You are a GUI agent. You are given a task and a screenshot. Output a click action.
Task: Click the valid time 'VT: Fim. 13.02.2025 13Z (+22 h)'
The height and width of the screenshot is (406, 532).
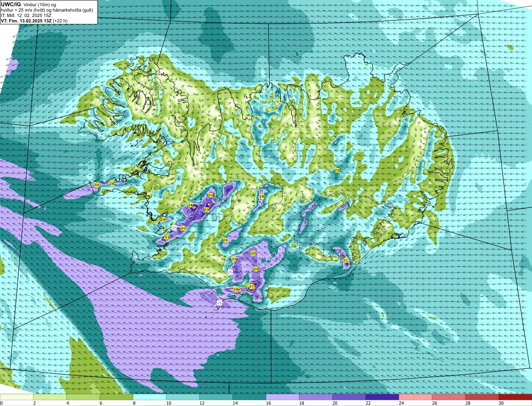34,20
